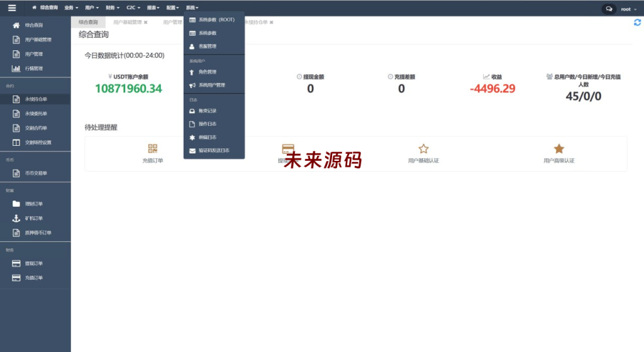
Task: Click the home icon for 综合查询 in sidebar
Action: click(x=16, y=25)
